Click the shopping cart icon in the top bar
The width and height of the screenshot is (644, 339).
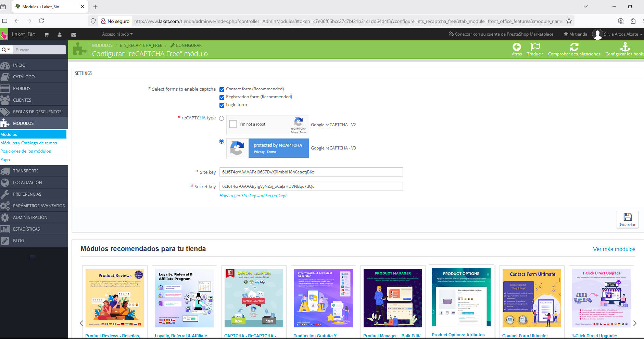click(x=46, y=35)
